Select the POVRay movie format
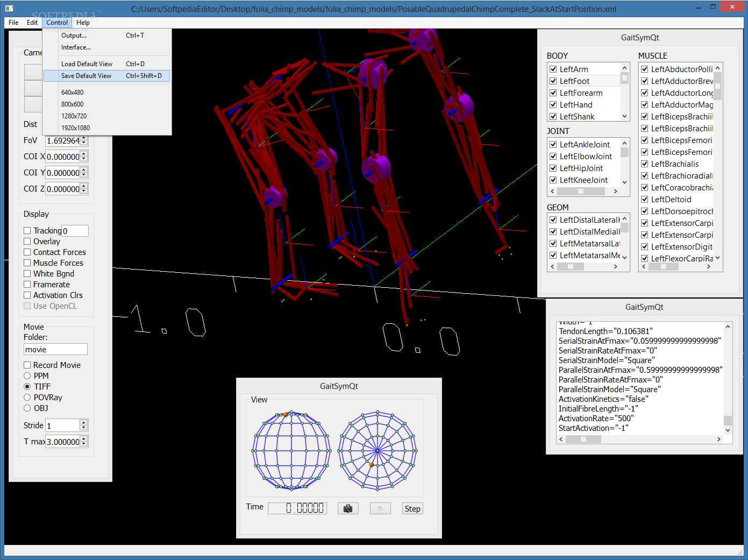The image size is (748, 560). [27, 398]
